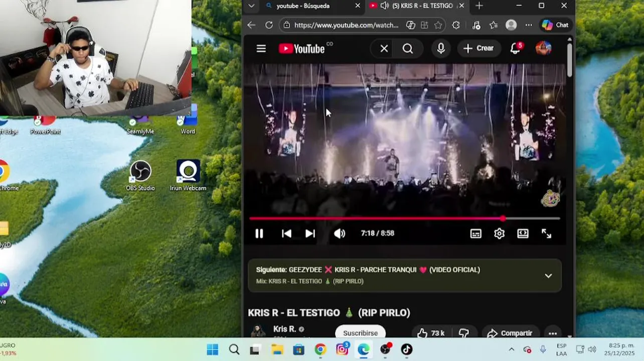
Task: Mute tab using speaker icon on tab
Action: pyautogui.click(x=385, y=6)
